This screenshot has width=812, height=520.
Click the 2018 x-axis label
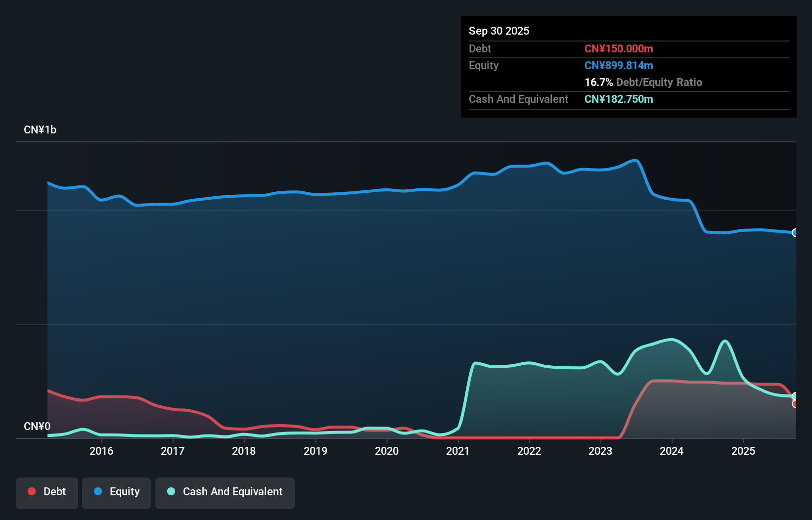[x=244, y=451]
